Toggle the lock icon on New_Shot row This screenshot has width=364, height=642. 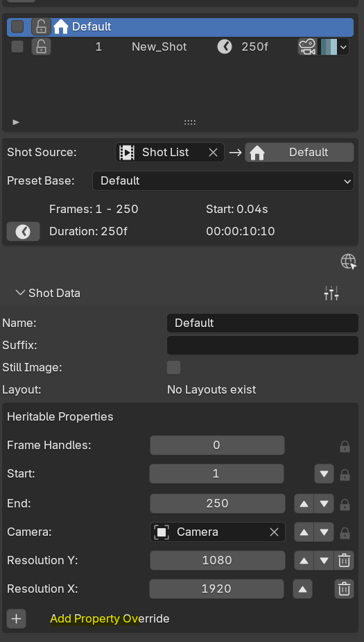pyautogui.click(x=41, y=47)
